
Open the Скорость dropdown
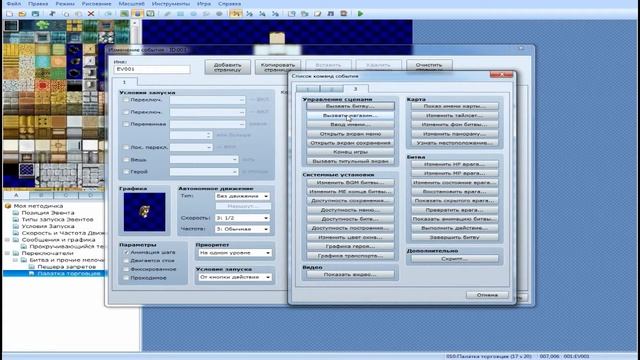tap(242, 218)
